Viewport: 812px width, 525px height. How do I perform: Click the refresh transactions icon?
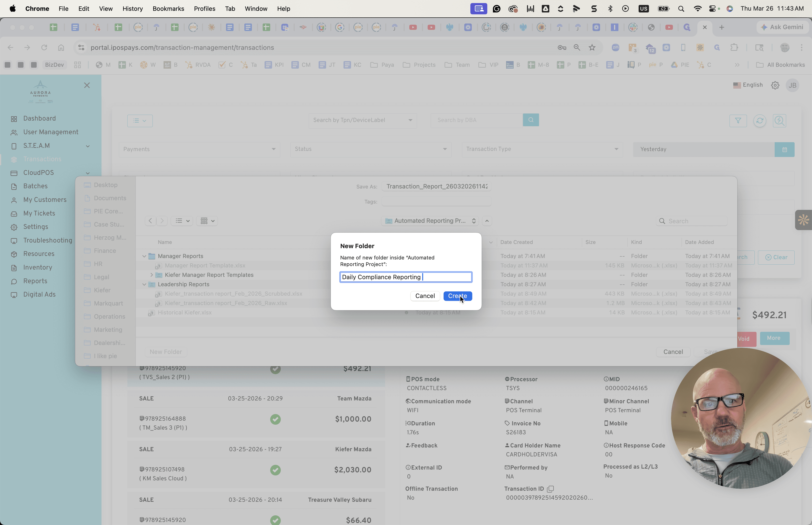(760, 121)
